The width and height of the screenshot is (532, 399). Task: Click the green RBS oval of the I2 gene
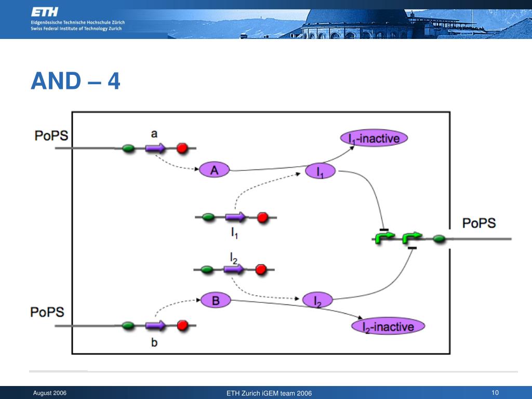point(207,270)
